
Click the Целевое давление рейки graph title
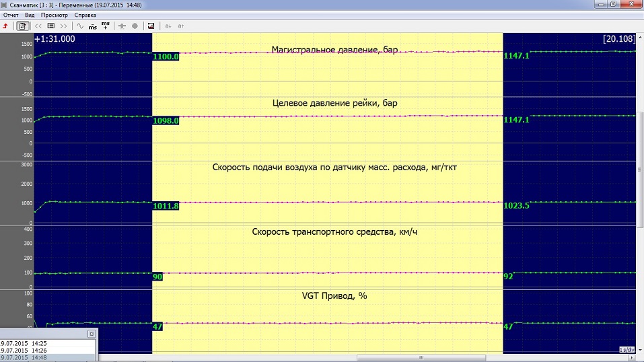[334, 103]
